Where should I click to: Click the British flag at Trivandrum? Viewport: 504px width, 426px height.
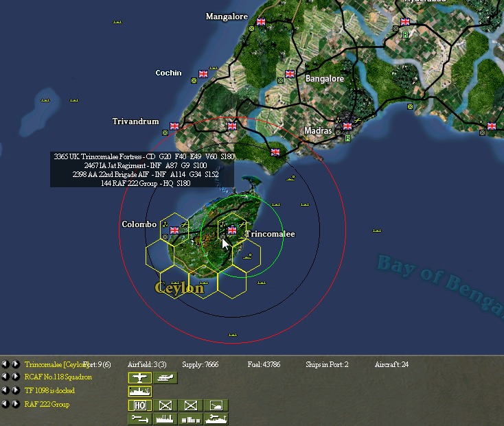174,126
